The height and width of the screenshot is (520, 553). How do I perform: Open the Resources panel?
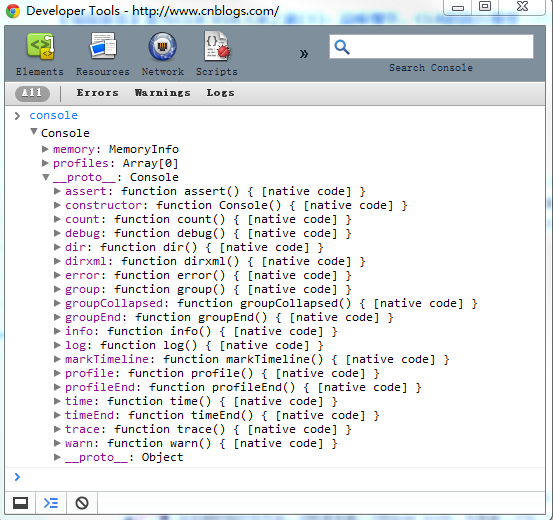[x=103, y=54]
